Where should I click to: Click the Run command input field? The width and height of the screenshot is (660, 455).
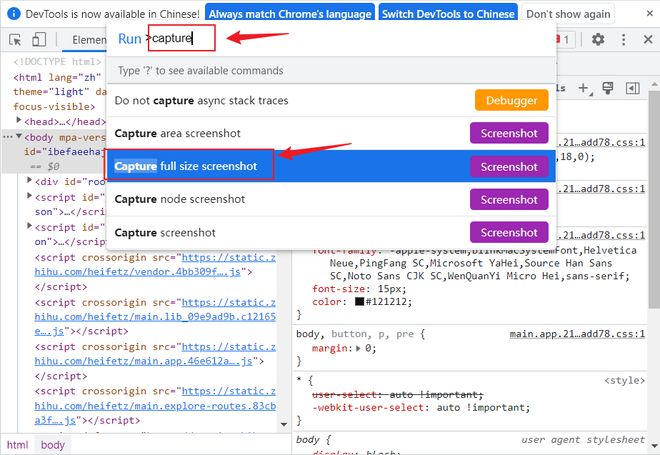[181, 38]
